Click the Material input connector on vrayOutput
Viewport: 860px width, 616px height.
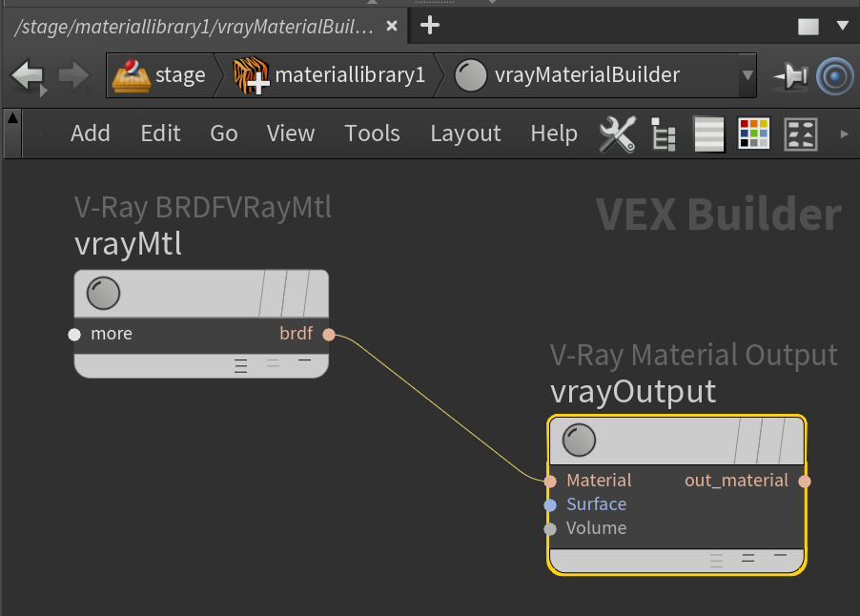tap(550, 481)
